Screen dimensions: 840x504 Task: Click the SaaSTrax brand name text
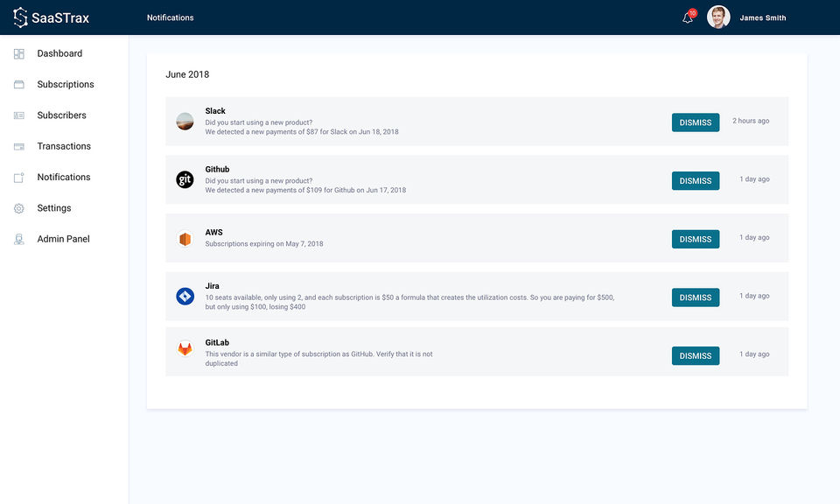tap(60, 18)
